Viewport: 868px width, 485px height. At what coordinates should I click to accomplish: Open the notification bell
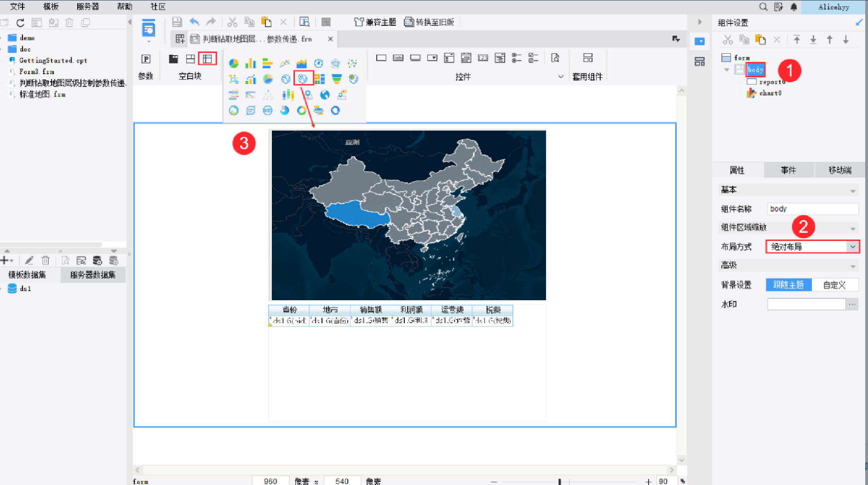794,7
